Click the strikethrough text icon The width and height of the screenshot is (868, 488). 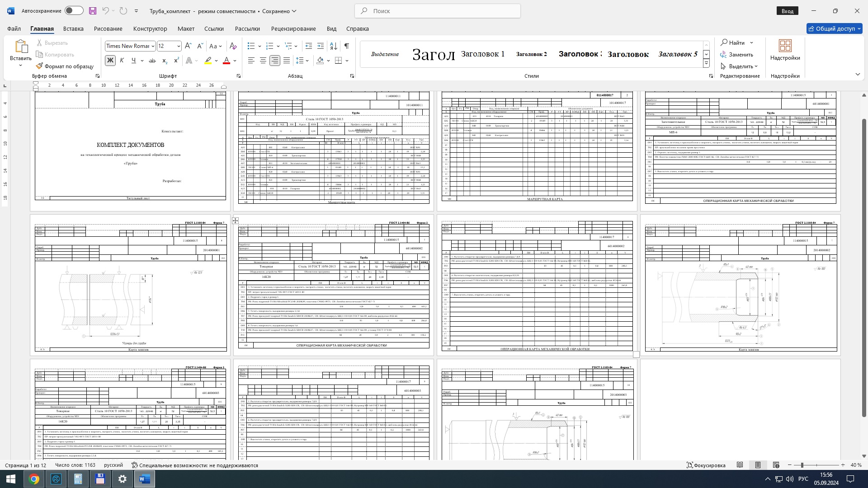152,61
